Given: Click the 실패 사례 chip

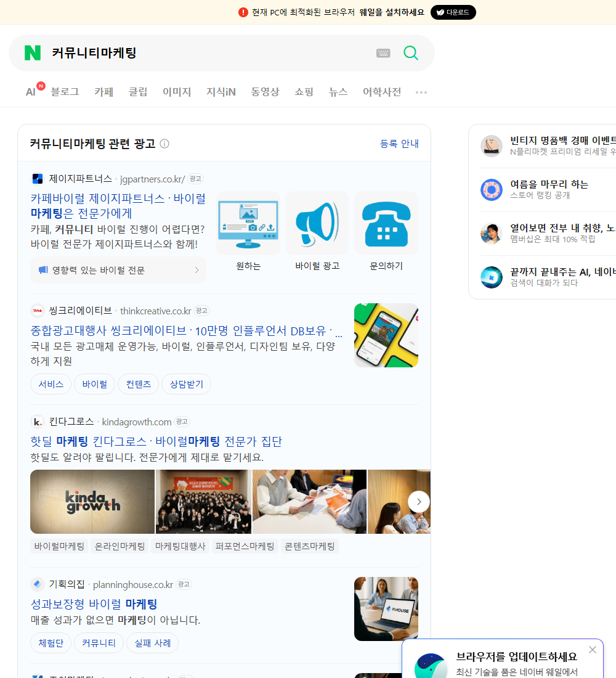Looking at the screenshot, I should 153,643.
